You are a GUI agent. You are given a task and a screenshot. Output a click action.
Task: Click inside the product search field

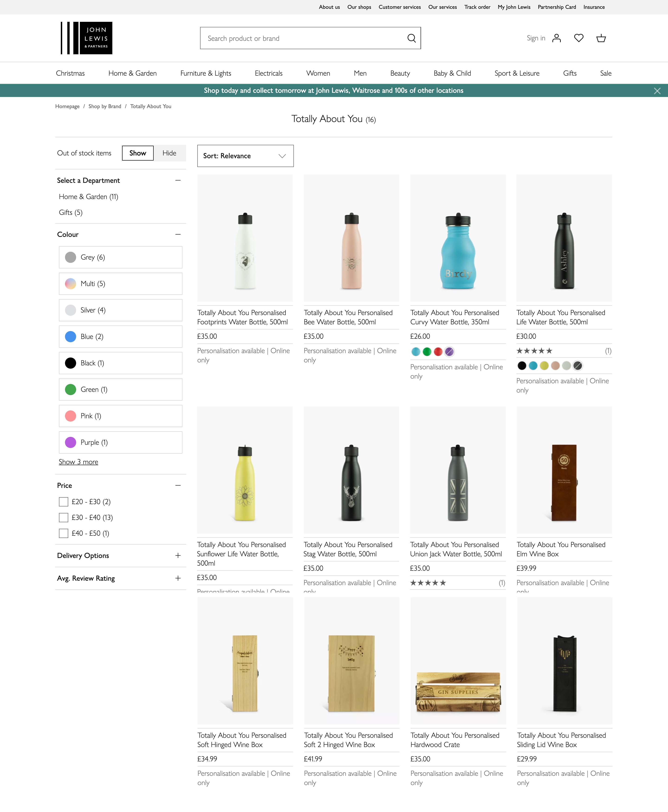point(300,38)
